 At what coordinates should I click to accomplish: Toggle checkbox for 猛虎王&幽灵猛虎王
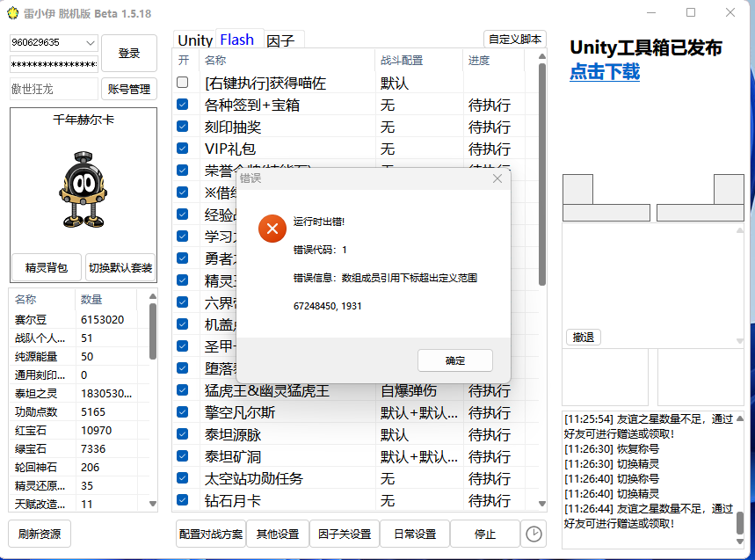point(183,390)
